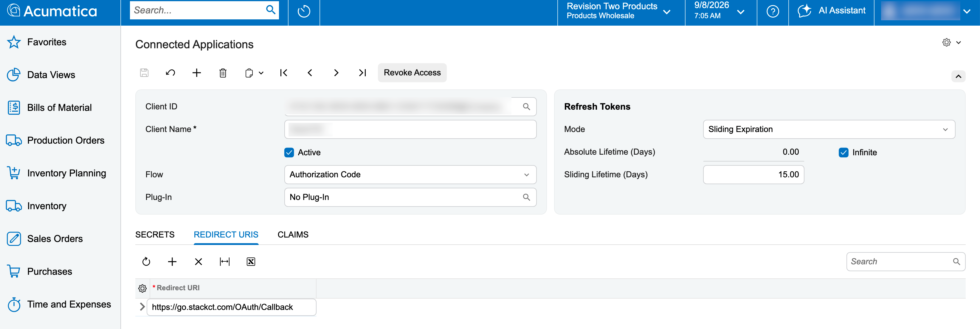The width and height of the screenshot is (980, 329).
Task: Fit grid columns to width
Action: click(x=224, y=262)
